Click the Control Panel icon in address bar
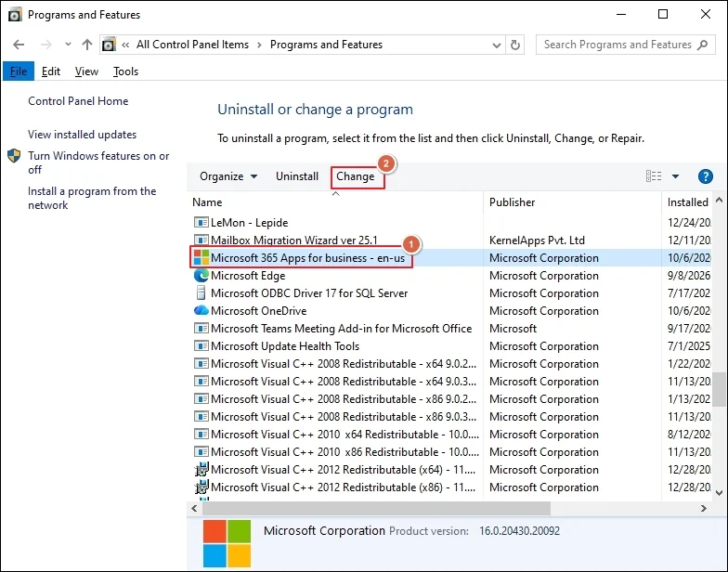Image resolution: width=728 pixels, height=572 pixels. [109, 45]
